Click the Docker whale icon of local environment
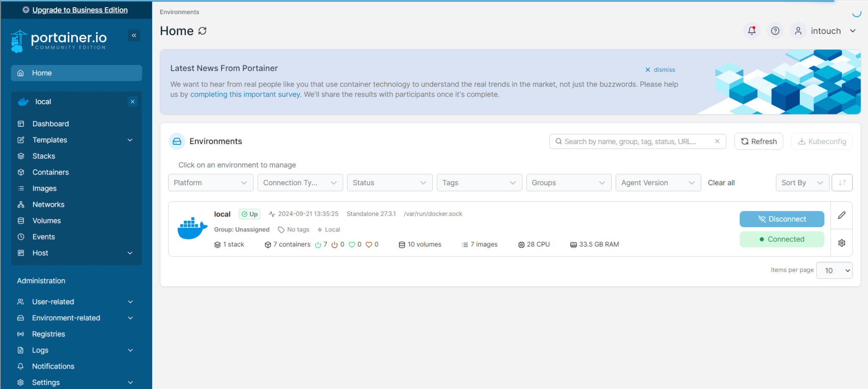This screenshot has height=389, width=868. point(192,228)
